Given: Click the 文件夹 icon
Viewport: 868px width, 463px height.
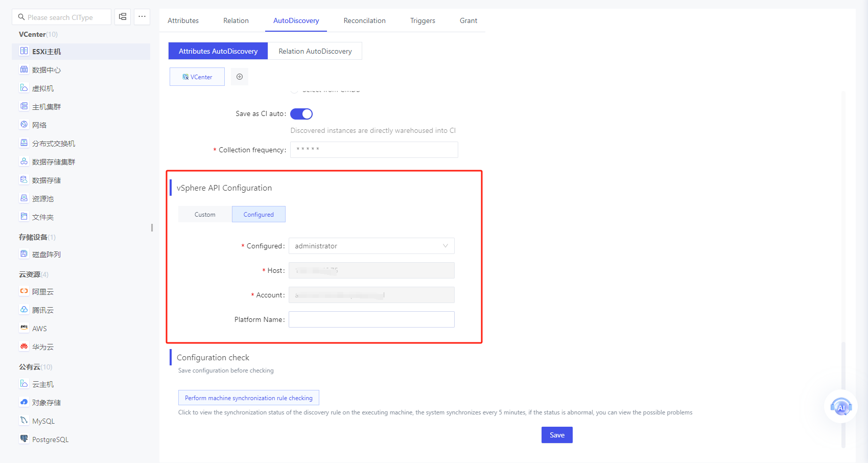Looking at the screenshot, I should click(x=24, y=217).
